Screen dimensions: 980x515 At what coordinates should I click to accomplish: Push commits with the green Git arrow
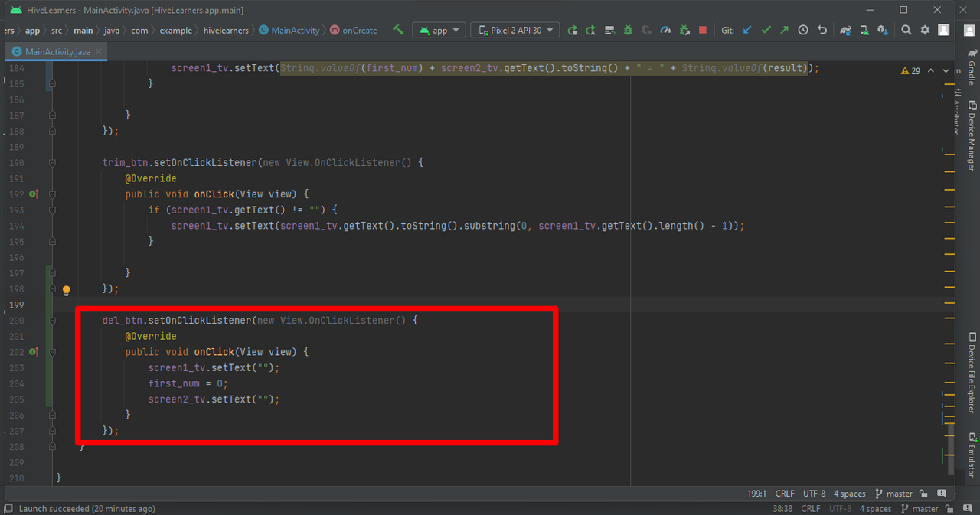(784, 30)
